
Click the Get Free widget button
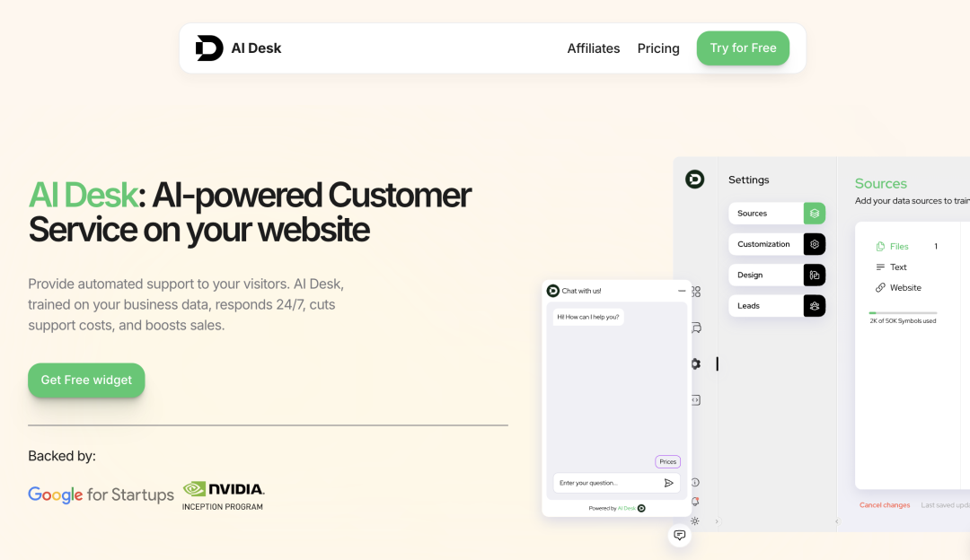coord(86,381)
